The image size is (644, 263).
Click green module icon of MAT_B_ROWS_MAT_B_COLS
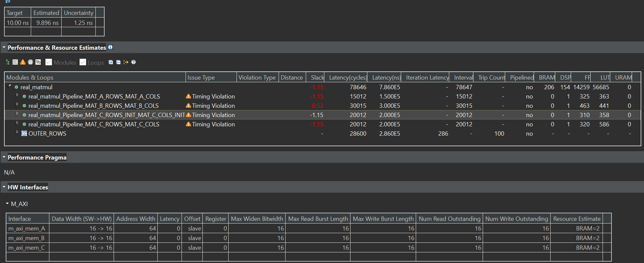point(24,106)
